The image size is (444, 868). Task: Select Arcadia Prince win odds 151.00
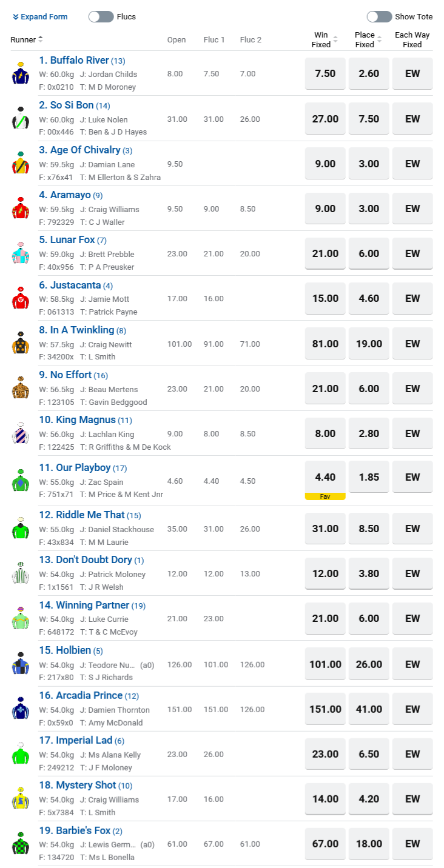pos(325,709)
